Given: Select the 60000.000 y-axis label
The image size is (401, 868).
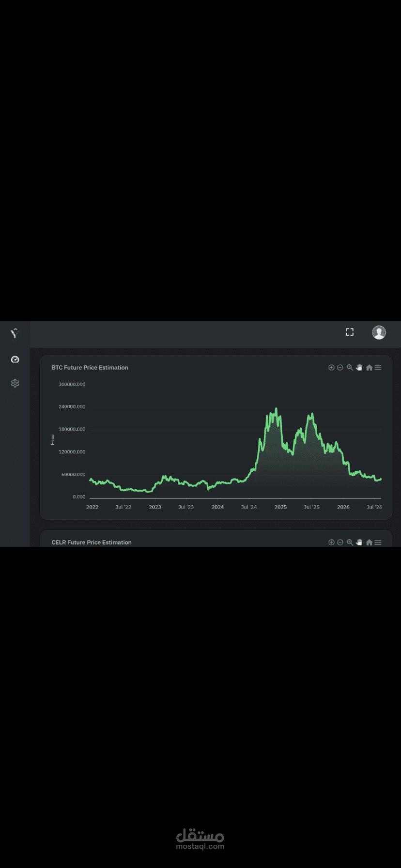Looking at the screenshot, I should [73, 475].
